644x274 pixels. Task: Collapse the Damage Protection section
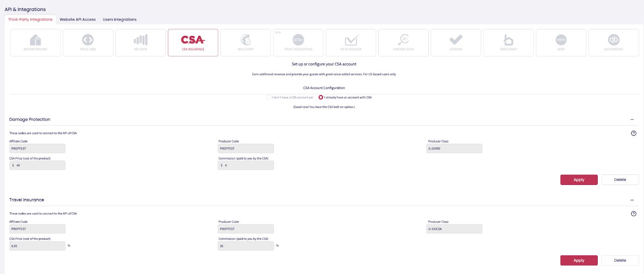[x=632, y=120]
